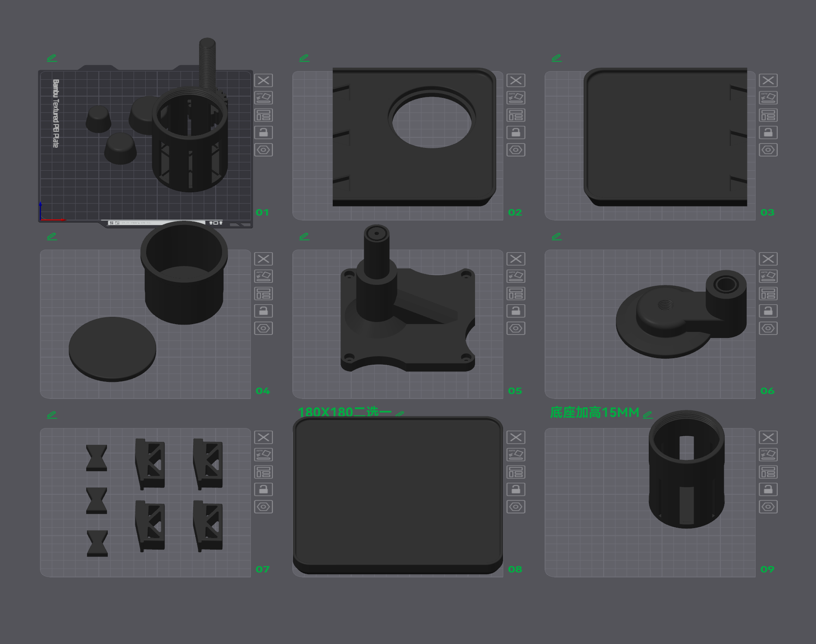This screenshot has width=816, height=644.
Task: Auto-orient objects on plate 06
Action: (x=768, y=276)
